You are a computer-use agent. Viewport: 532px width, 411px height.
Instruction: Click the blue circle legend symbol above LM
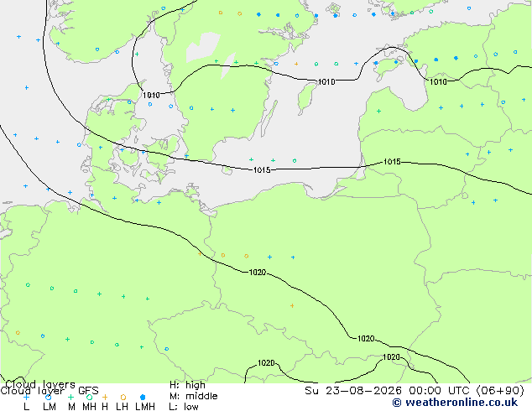coord(49,397)
